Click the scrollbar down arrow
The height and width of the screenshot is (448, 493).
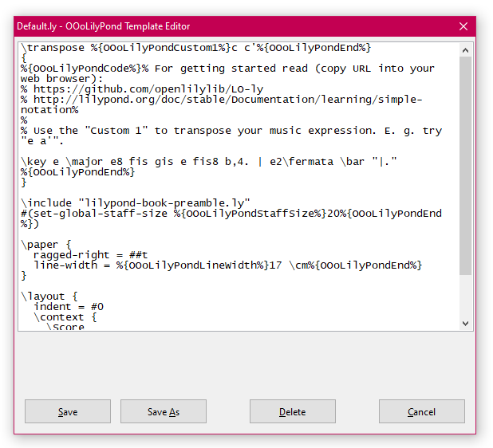pos(465,324)
